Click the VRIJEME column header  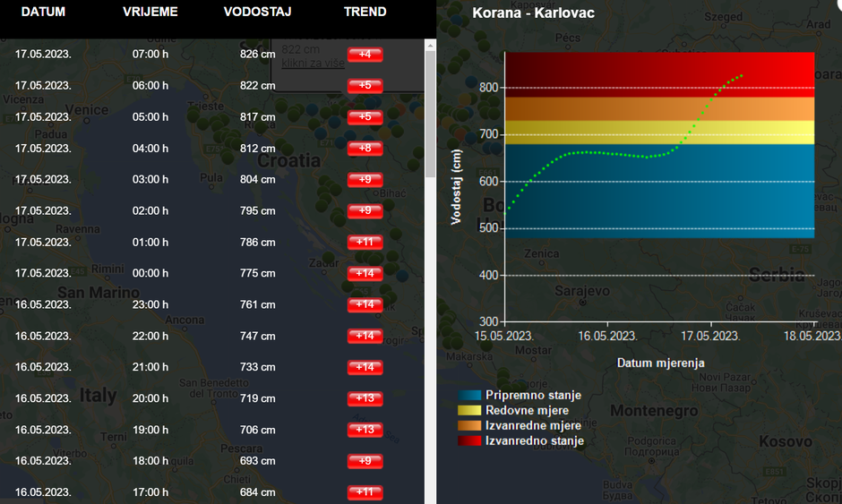tap(150, 13)
